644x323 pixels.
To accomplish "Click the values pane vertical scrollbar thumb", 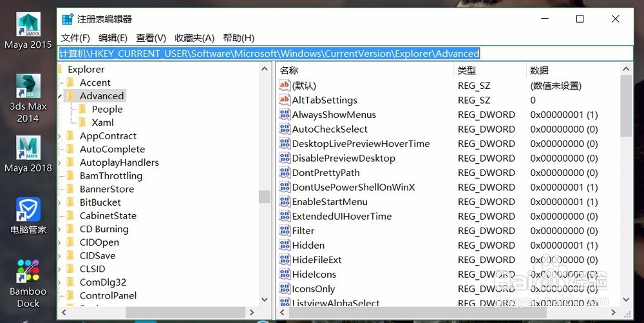I will 626,106.
